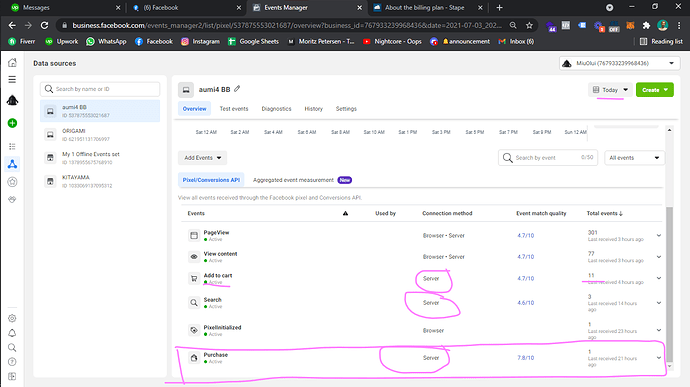Expand the PixelInitialized event row
This screenshot has height=387, width=690.
pos(659,330)
